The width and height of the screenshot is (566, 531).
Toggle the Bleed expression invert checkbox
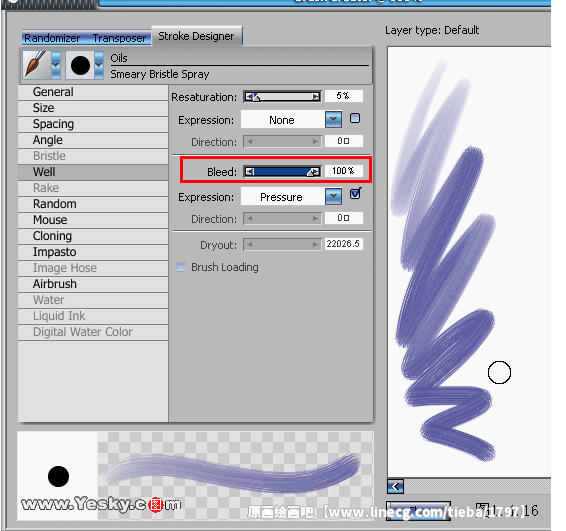click(x=355, y=194)
